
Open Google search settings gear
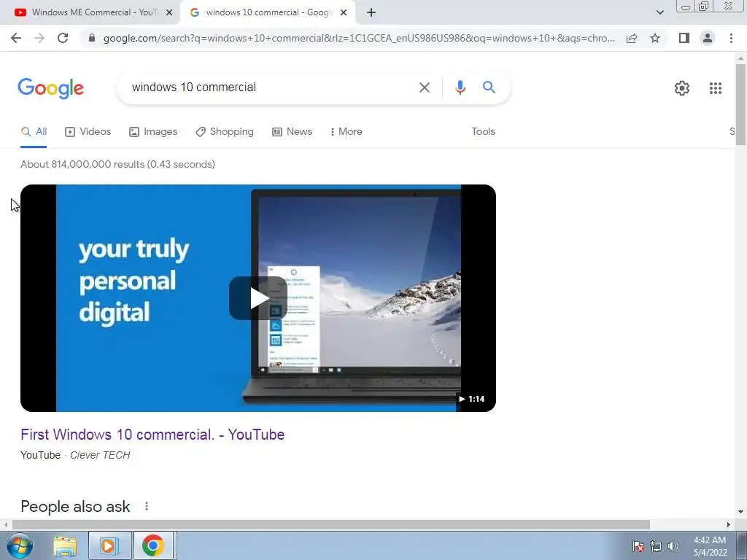682,88
